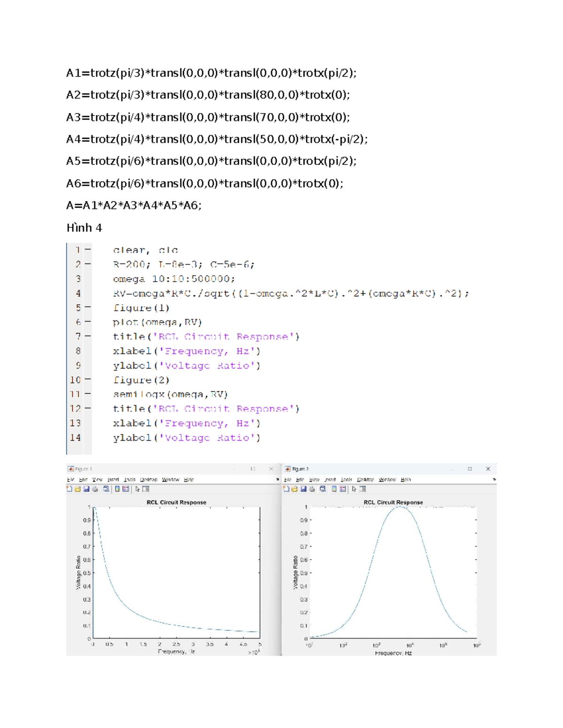Click the Link Plot icon in Figure 1
Viewport: 563px width, 728px height.
(x=107, y=489)
